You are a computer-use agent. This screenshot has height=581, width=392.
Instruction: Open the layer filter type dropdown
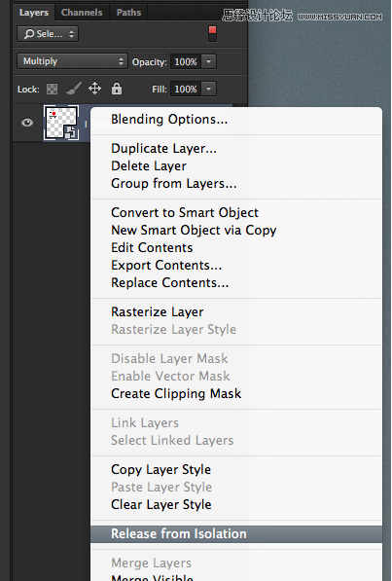48,34
